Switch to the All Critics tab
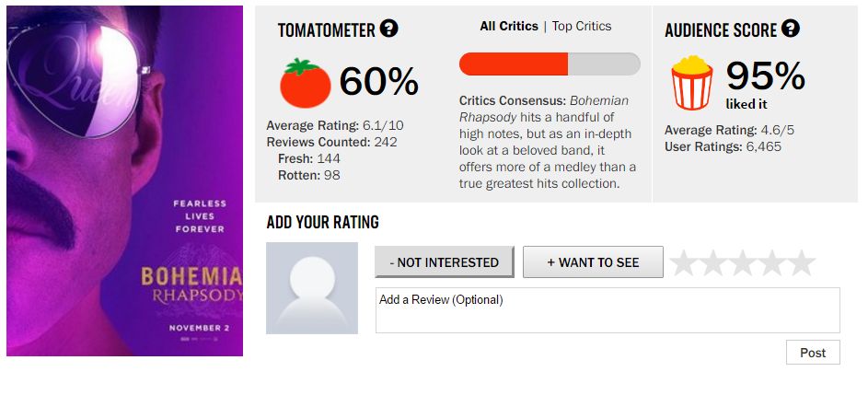The image size is (868, 395). click(x=508, y=27)
